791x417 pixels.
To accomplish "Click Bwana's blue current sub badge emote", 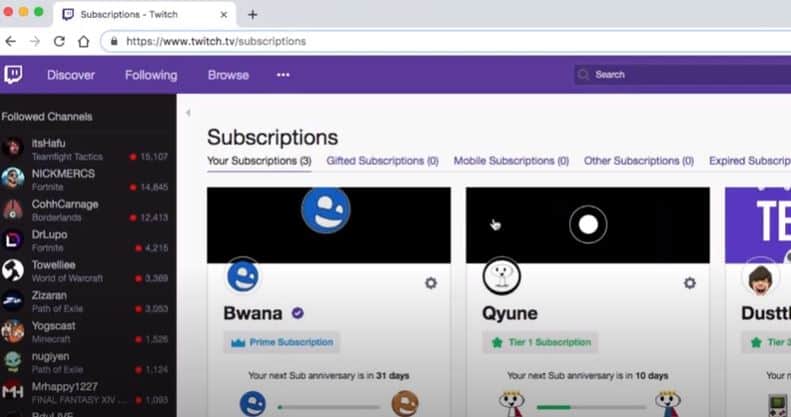I will tap(252, 403).
